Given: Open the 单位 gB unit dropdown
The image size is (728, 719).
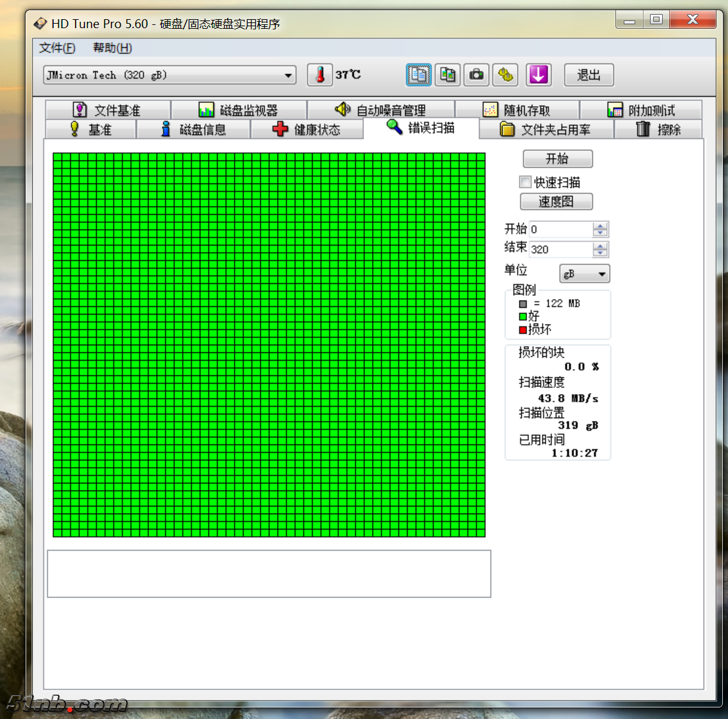Looking at the screenshot, I should pyautogui.click(x=584, y=274).
